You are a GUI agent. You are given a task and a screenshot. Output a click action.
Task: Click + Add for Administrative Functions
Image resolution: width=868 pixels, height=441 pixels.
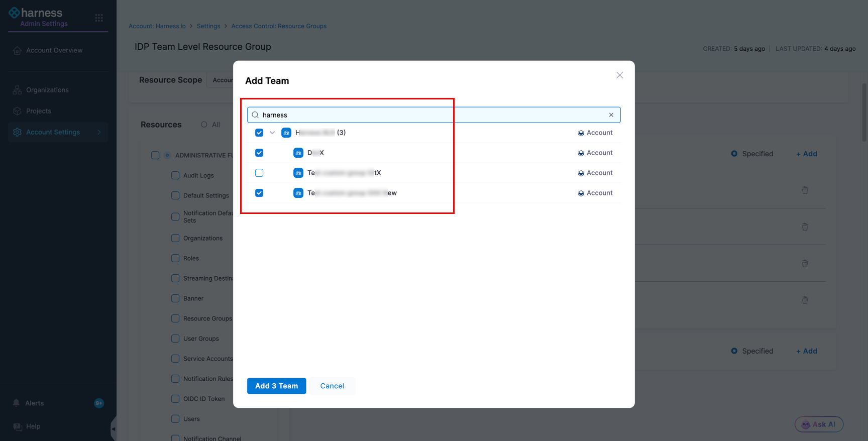tap(807, 154)
